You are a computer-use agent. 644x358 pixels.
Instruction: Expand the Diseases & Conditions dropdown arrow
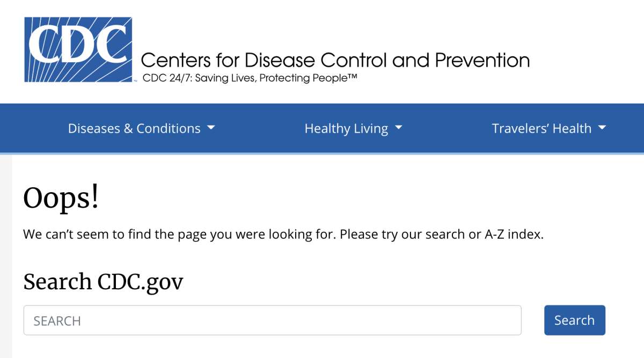[210, 128]
